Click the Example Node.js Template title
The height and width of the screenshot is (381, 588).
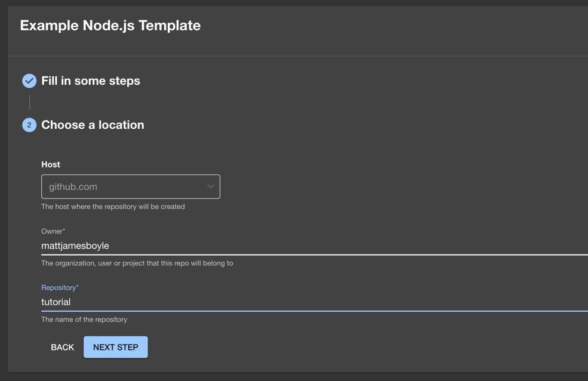pyautogui.click(x=110, y=26)
